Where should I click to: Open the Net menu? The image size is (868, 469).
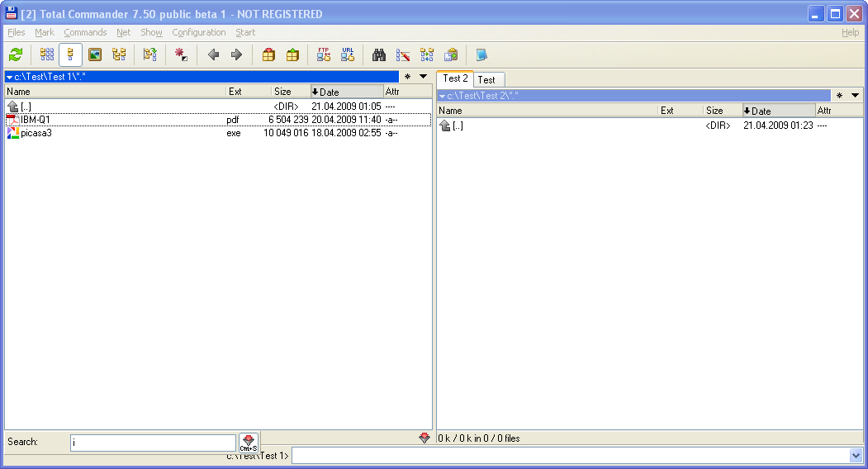(123, 32)
